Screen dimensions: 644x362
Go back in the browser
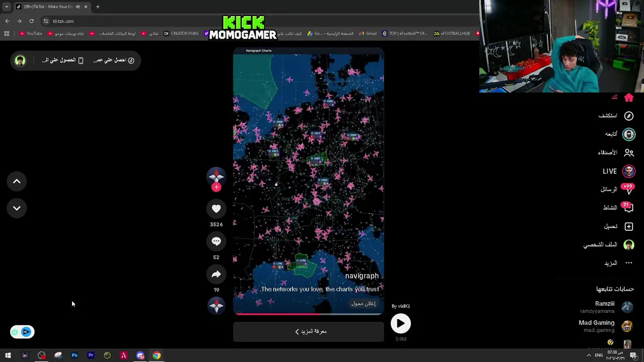click(x=7, y=21)
